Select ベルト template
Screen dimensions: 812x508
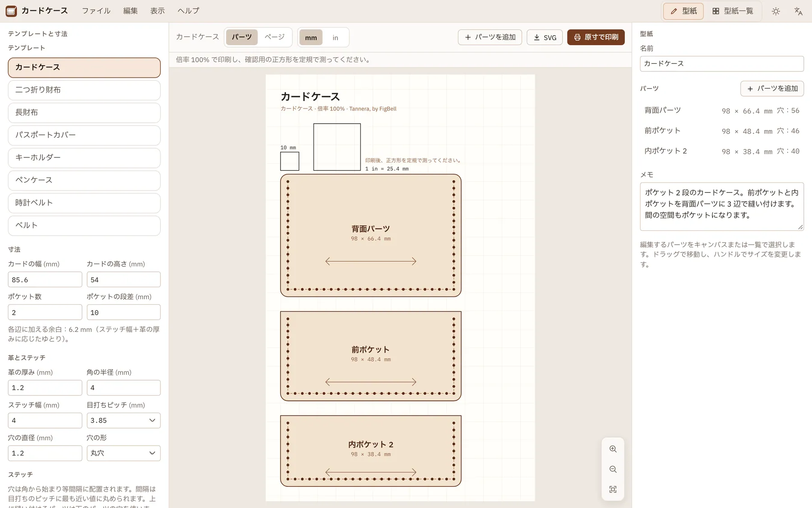[84, 225]
